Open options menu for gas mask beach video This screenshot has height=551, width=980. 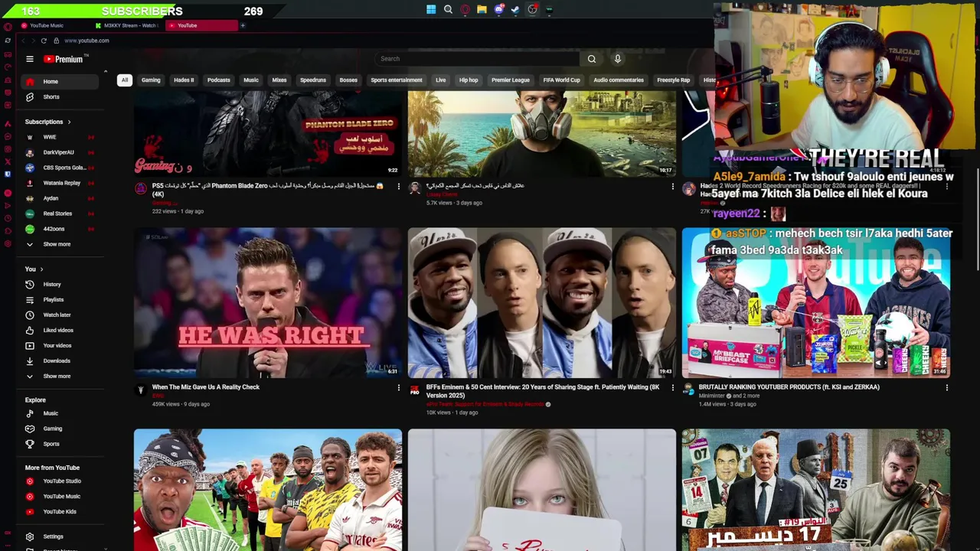[x=672, y=186]
